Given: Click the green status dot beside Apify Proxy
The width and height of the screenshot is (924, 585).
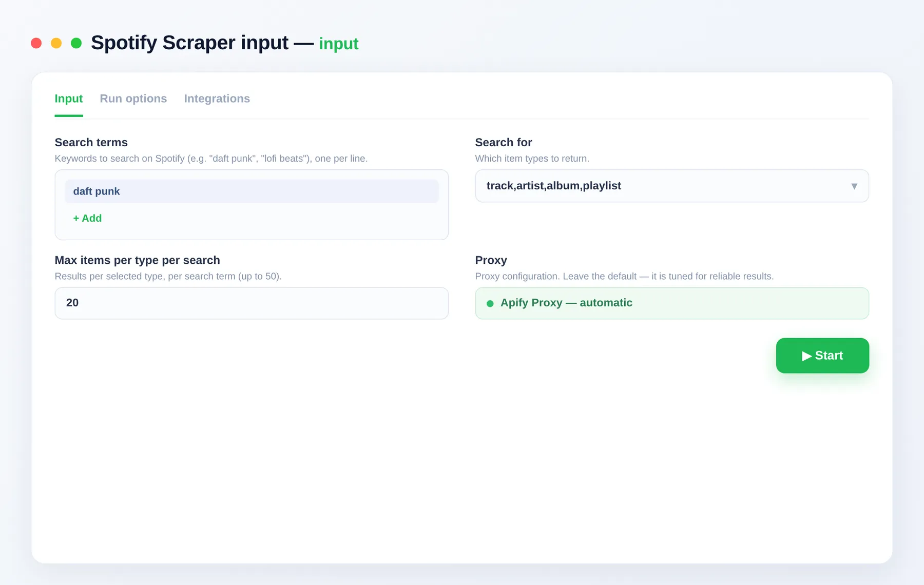Looking at the screenshot, I should click(490, 304).
